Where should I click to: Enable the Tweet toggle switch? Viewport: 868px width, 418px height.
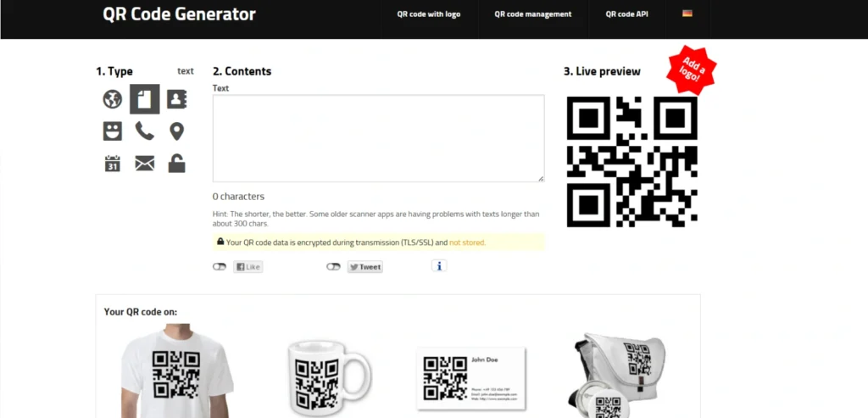[333, 267]
